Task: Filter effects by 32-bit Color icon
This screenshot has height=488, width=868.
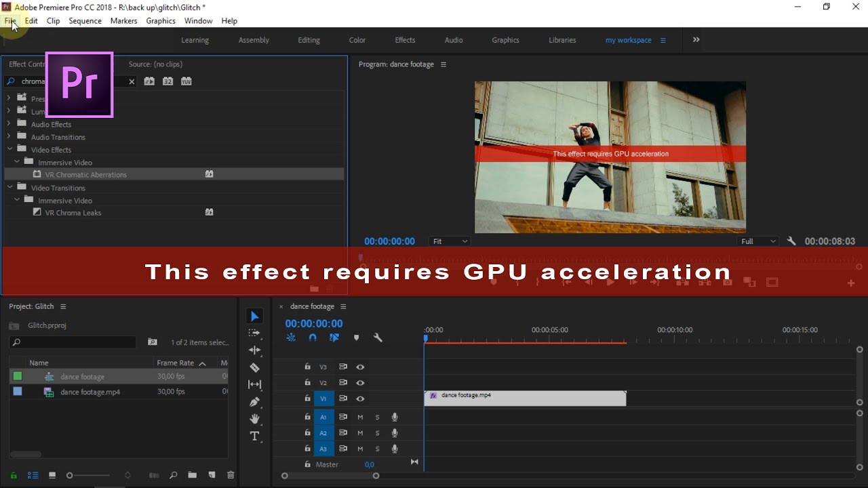Action: pyautogui.click(x=167, y=81)
